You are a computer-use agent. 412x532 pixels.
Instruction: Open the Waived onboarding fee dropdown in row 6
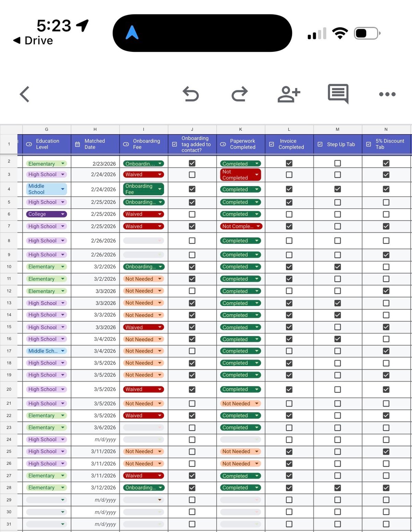160,214
